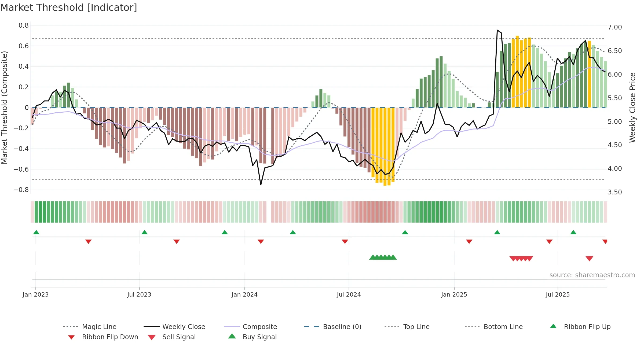The height and width of the screenshot is (362, 644).
Task: Click the last Ribbon Flip Down marker at chart end
Action: point(605,242)
